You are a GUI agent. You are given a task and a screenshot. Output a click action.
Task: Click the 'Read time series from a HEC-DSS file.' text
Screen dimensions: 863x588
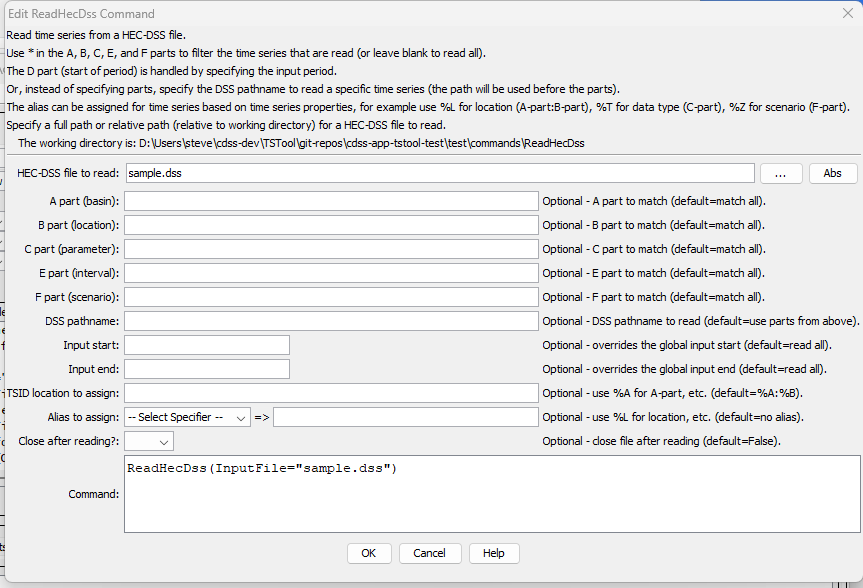[x=96, y=35]
